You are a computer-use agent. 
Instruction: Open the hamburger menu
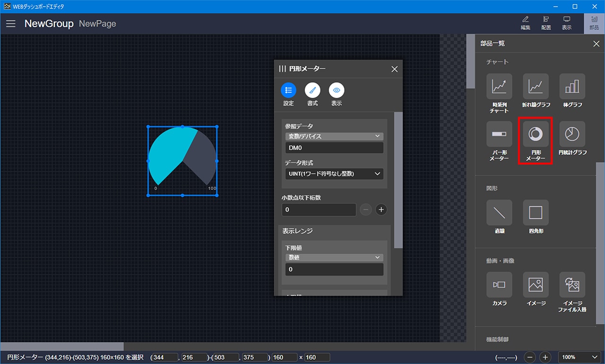click(11, 24)
